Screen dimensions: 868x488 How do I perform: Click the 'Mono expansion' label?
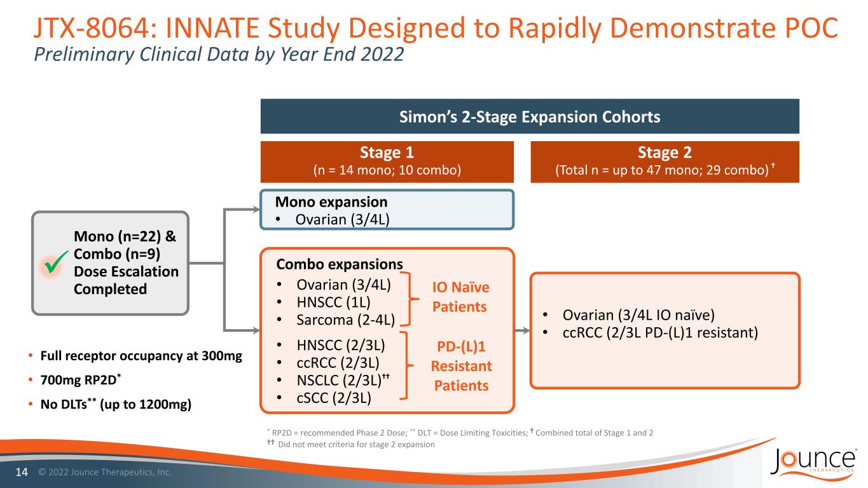pos(331,203)
